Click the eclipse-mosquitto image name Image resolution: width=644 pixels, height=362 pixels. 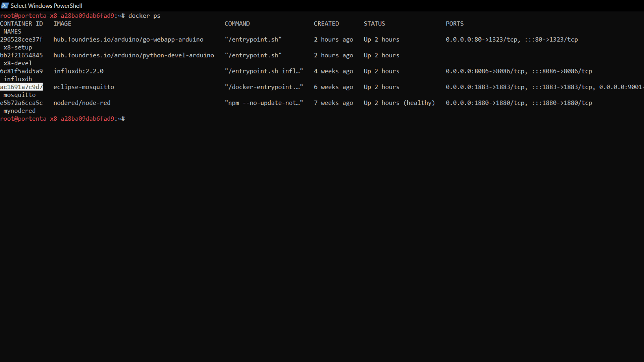tap(84, 87)
